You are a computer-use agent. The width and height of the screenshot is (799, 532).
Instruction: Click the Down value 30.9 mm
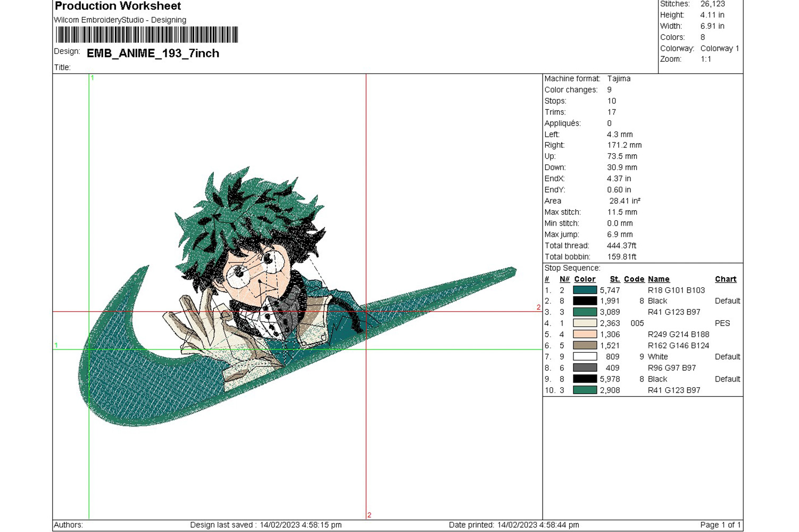622,168
